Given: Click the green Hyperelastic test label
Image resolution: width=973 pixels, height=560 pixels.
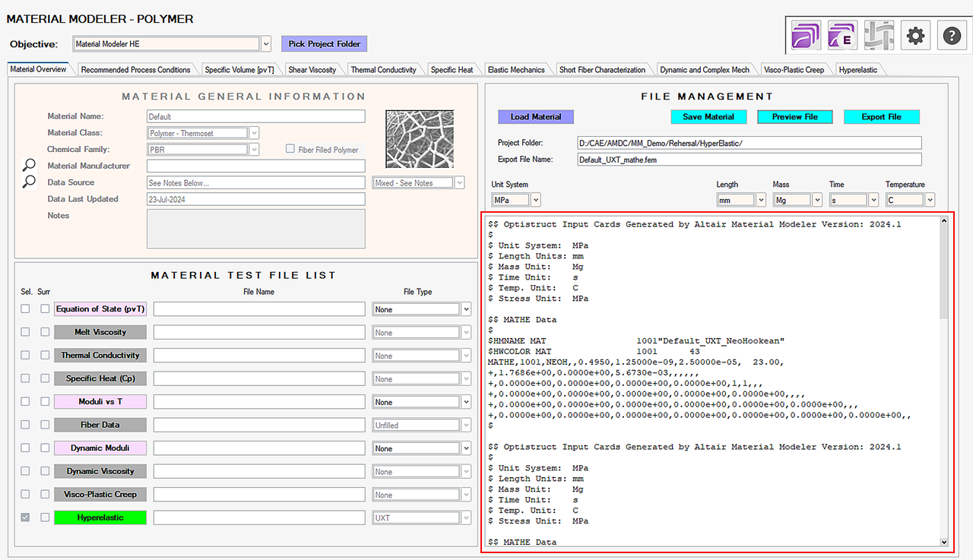Looking at the screenshot, I should coord(100,517).
